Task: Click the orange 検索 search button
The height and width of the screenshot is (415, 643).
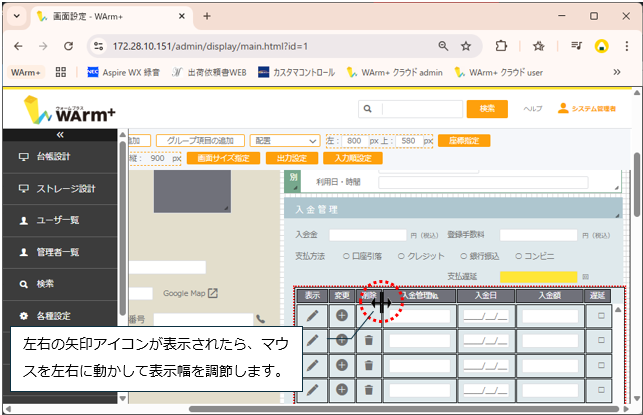Action: [487, 108]
